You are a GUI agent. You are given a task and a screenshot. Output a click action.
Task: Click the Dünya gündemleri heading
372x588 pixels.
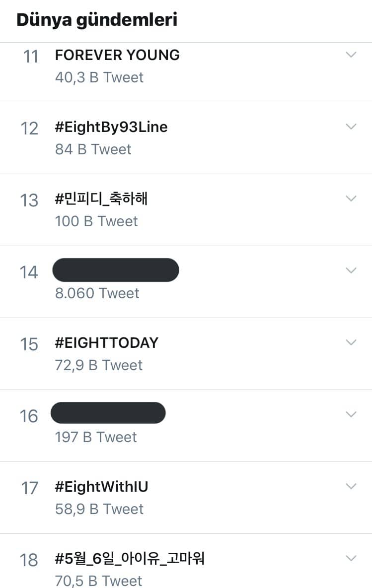(97, 20)
